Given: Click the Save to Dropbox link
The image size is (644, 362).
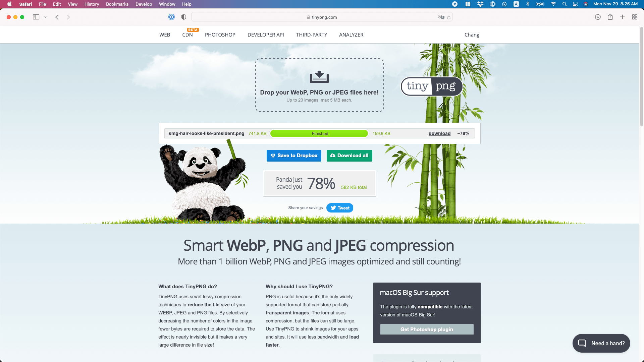Looking at the screenshot, I should tap(294, 156).
